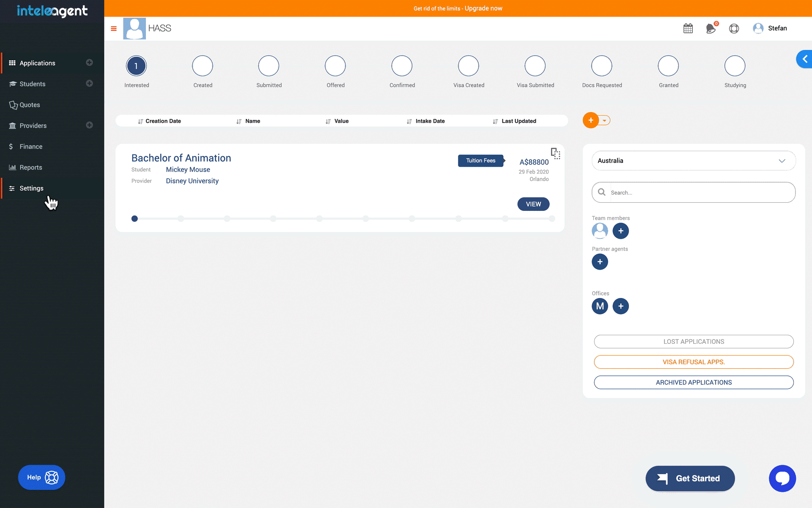Click the hamburger menu icon
The image size is (812, 508).
coord(114,28)
